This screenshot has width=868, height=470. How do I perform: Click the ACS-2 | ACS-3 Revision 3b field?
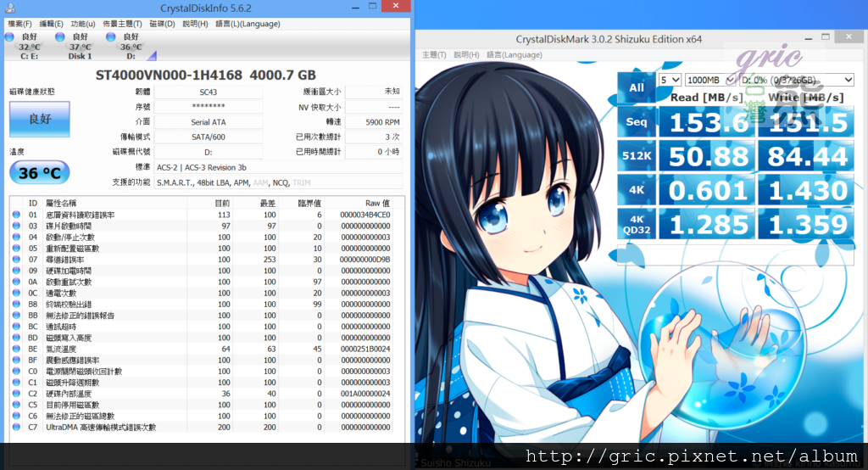tap(278, 167)
